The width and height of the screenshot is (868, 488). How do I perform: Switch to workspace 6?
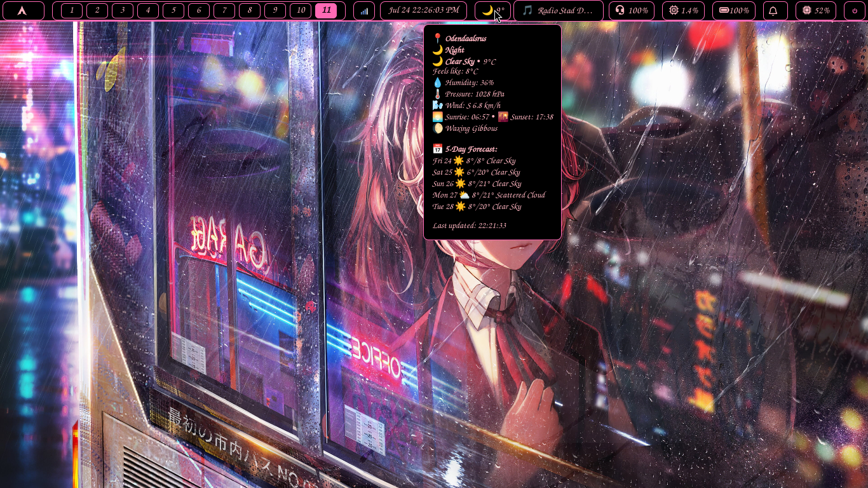pyautogui.click(x=199, y=10)
